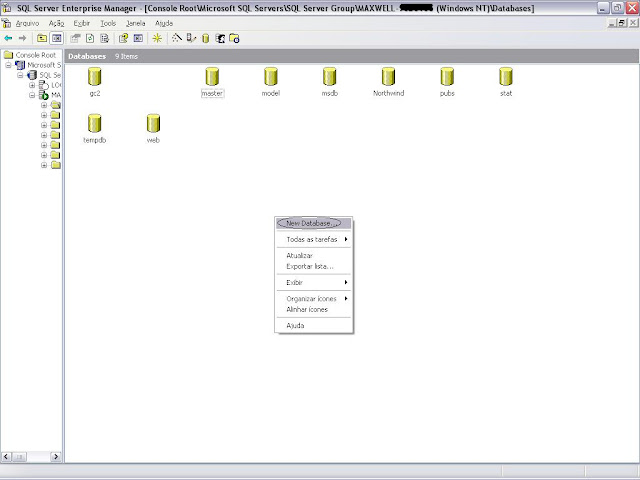This screenshot has width=640, height=480.
Task: Click the Back arrow toolbar icon
Action: point(8,38)
